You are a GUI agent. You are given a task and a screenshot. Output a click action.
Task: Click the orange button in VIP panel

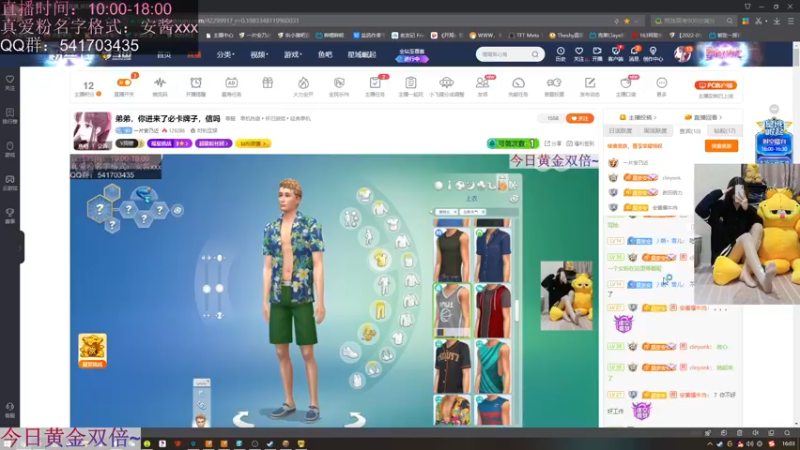(721, 146)
